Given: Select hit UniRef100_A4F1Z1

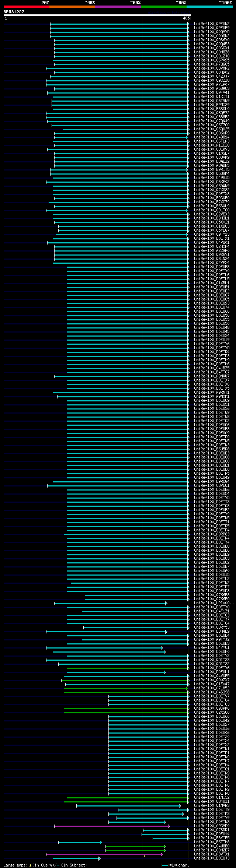Looking at the screenshot, I should (212, 611).
